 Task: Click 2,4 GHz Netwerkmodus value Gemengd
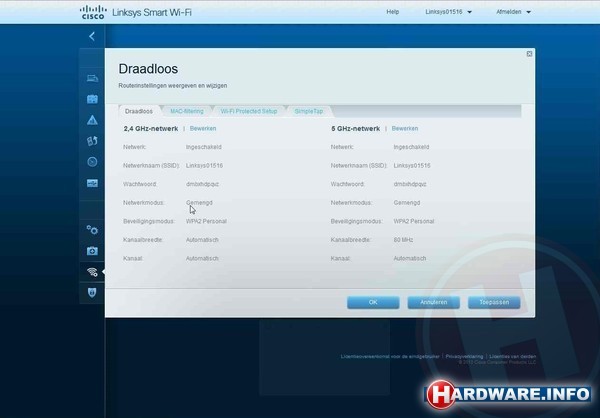(199, 202)
